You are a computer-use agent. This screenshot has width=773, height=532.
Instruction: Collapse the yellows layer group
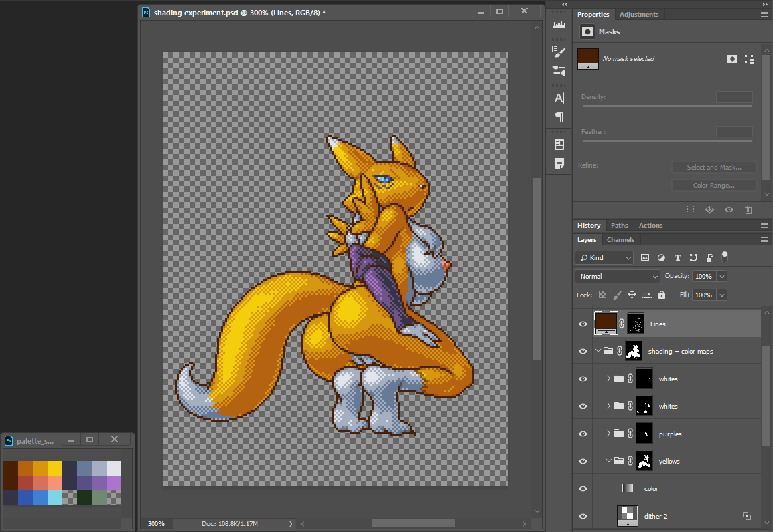pyautogui.click(x=608, y=461)
